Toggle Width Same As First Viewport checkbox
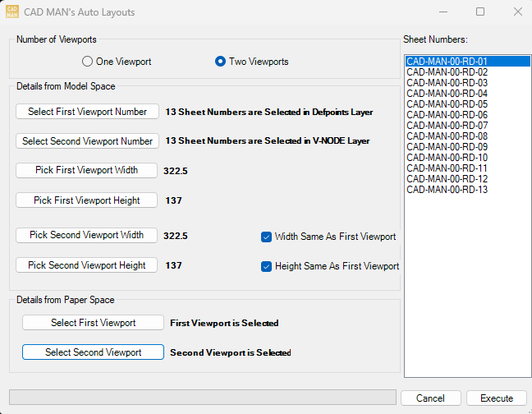The image size is (532, 414). click(266, 237)
